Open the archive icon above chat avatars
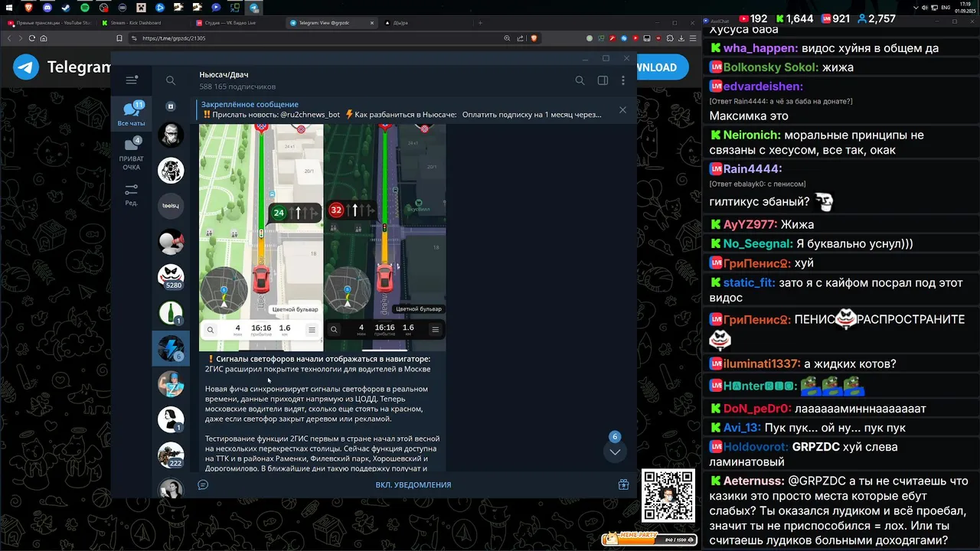Image resolution: width=980 pixels, height=551 pixels. coord(171,106)
